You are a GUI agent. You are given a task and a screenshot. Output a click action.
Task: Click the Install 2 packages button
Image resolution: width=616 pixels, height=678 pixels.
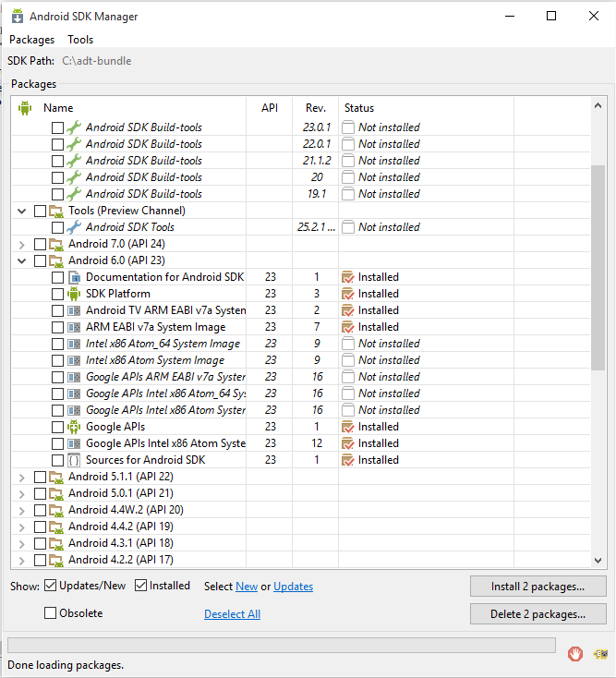click(x=537, y=587)
